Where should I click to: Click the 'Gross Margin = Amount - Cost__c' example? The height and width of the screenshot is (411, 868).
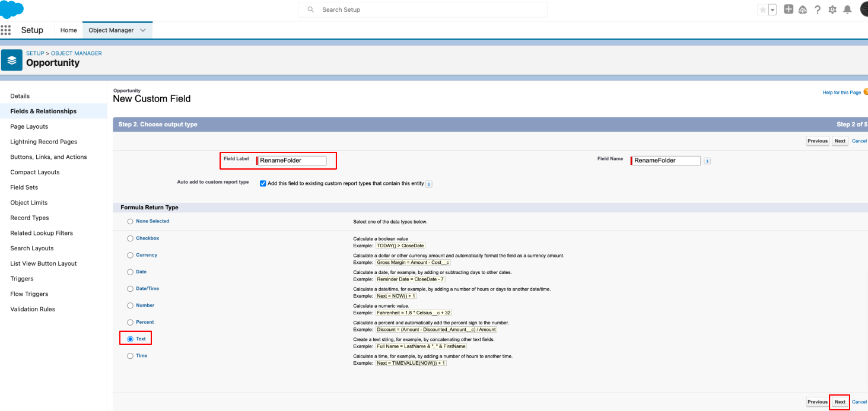tap(414, 262)
